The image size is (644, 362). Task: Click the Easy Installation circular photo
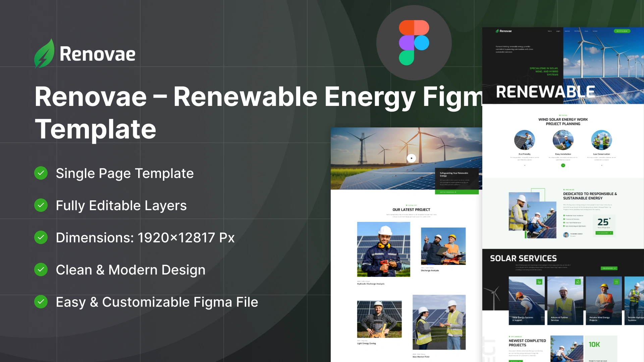(x=563, y=140)
